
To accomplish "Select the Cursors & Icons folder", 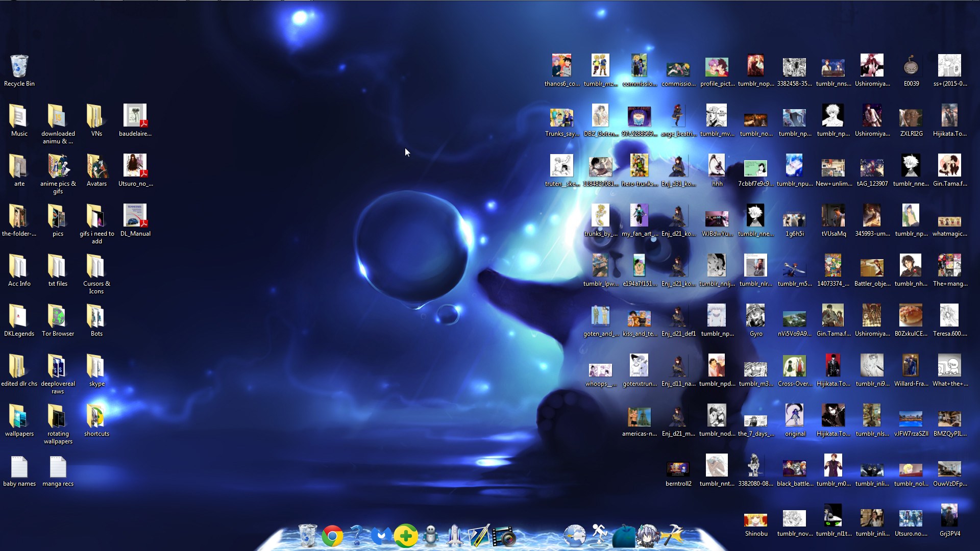I will point(96,274).
